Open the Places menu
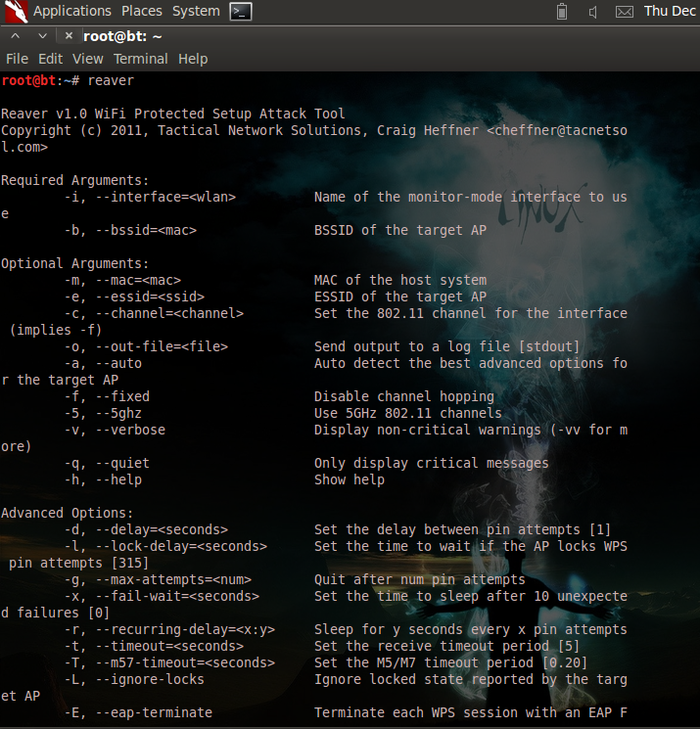 click(142, 11)
